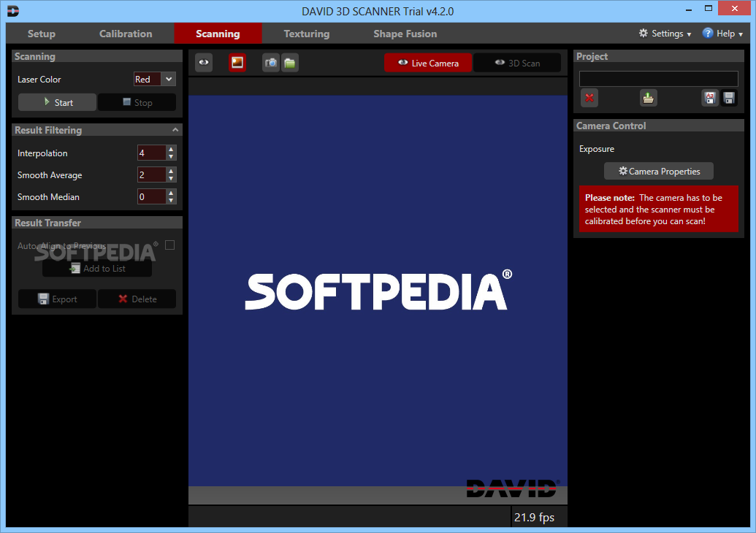Increase the Interpolation value
756x533 pixels.
pyautogui.click(x=171, y=150)
